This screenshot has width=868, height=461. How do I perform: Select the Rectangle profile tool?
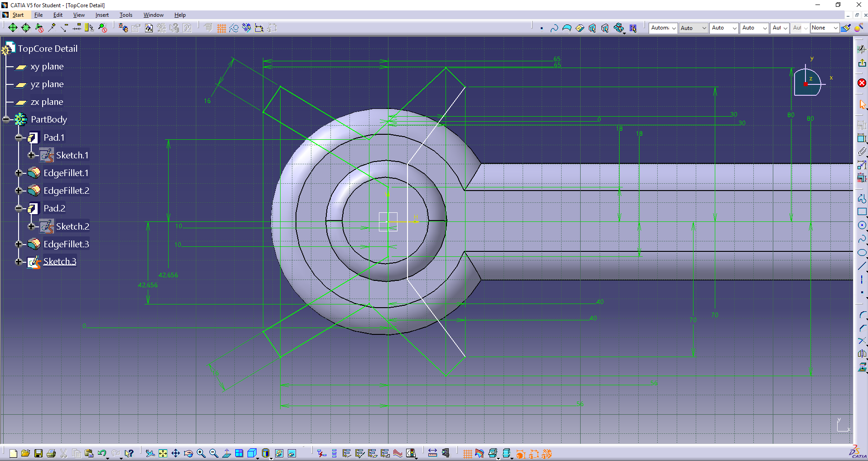pos(862,212)
